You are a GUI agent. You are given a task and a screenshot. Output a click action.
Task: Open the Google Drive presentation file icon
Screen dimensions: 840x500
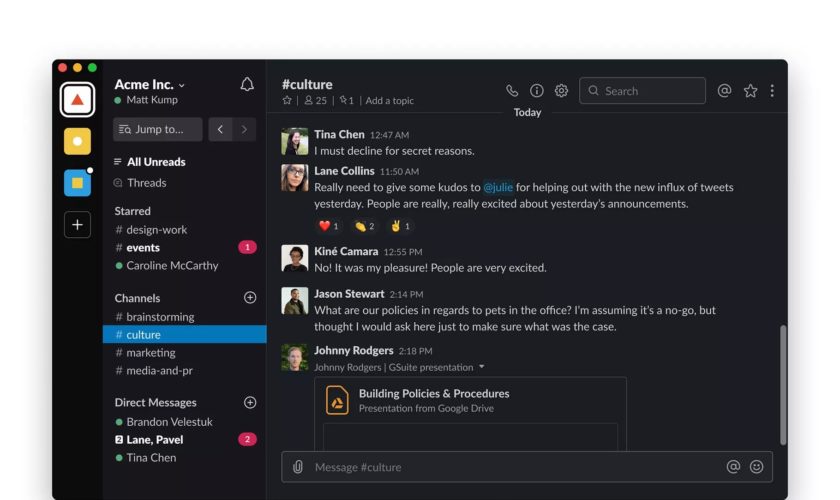click(338, 400)
